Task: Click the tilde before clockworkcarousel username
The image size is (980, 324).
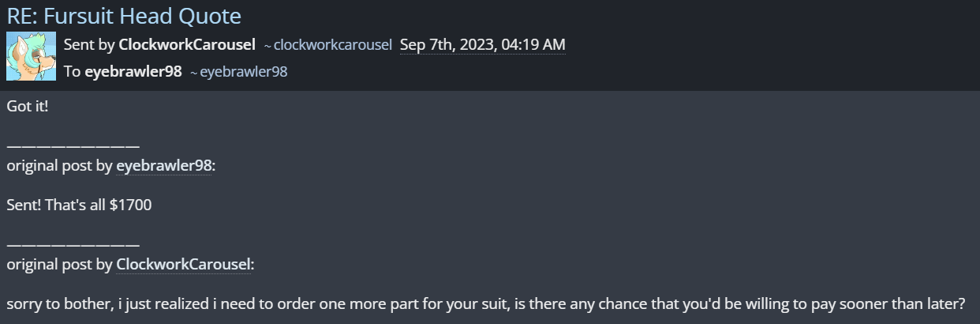Action: pyautogui.click(x=267, y=46)
